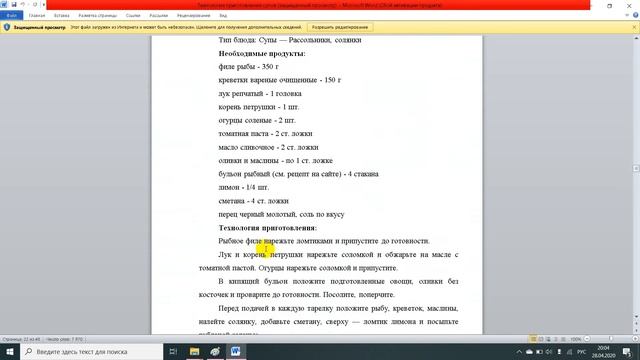Click the line 'томатная паста - 2 ст. ложки'

click(x=265, y=133)
